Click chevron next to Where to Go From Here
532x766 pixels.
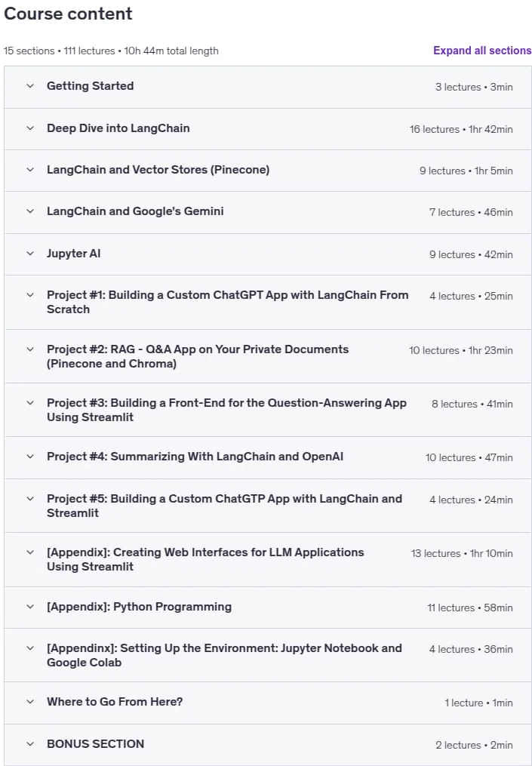(x=30, y=702)
